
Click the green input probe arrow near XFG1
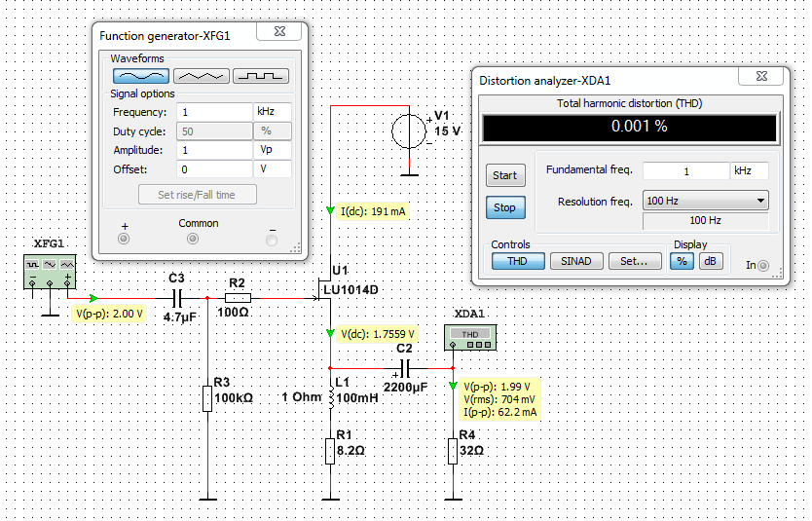pos(93,298)
